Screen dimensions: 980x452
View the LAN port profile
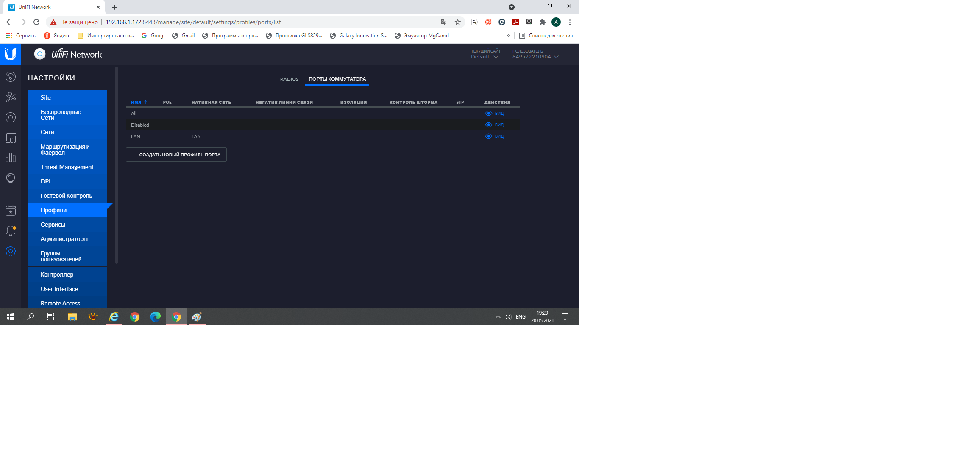tap(494, 136)
